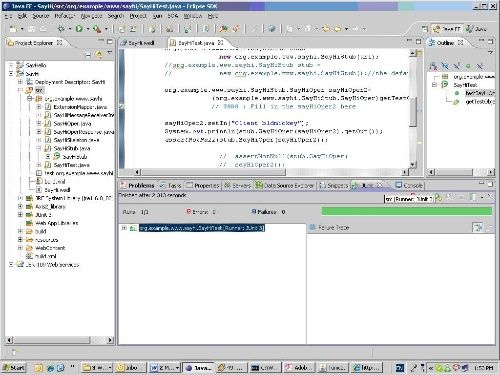Click the New file toolbar icon
This screenshot has width=500, height=375.
coord(13,29)
